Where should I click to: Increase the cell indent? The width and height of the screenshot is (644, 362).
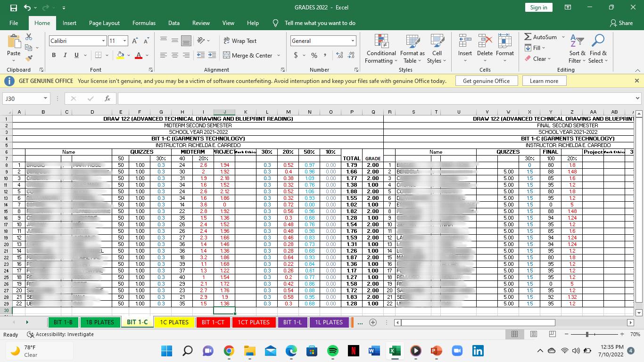pyautogui.click(x=212, y=55)
